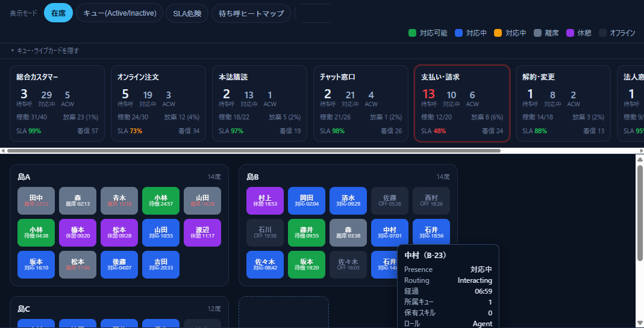
Task: Select agent 渡辺 休憩 11:17 tile
Action: [x=202, y=233]
